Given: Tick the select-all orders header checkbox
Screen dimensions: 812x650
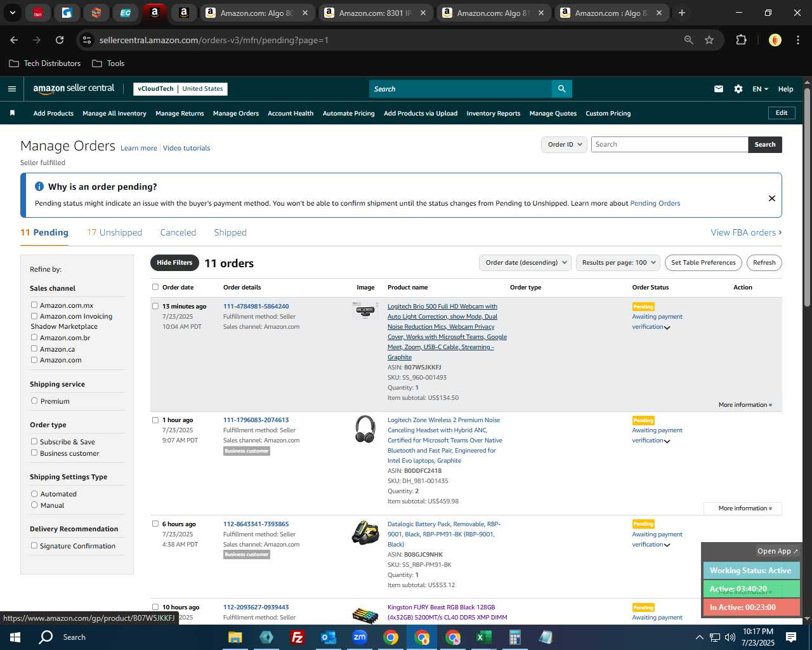Looking at the screenshot, I should point(155,287).
